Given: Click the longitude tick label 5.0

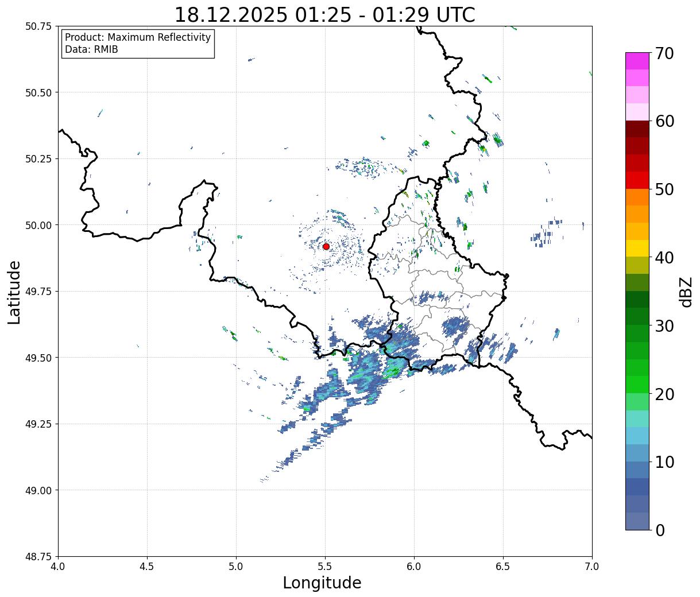Looking at the screenshot, I should point(236,567).
